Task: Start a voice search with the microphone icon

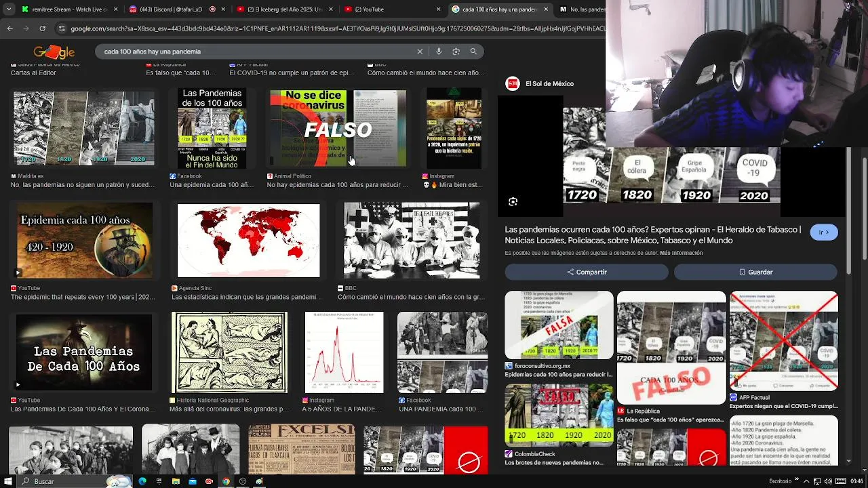Action: (x=439, y=52)
